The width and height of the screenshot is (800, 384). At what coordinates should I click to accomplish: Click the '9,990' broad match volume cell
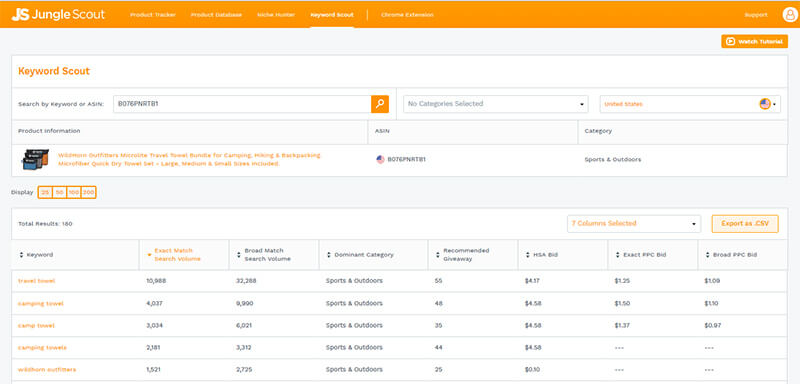tap(244, 303)
